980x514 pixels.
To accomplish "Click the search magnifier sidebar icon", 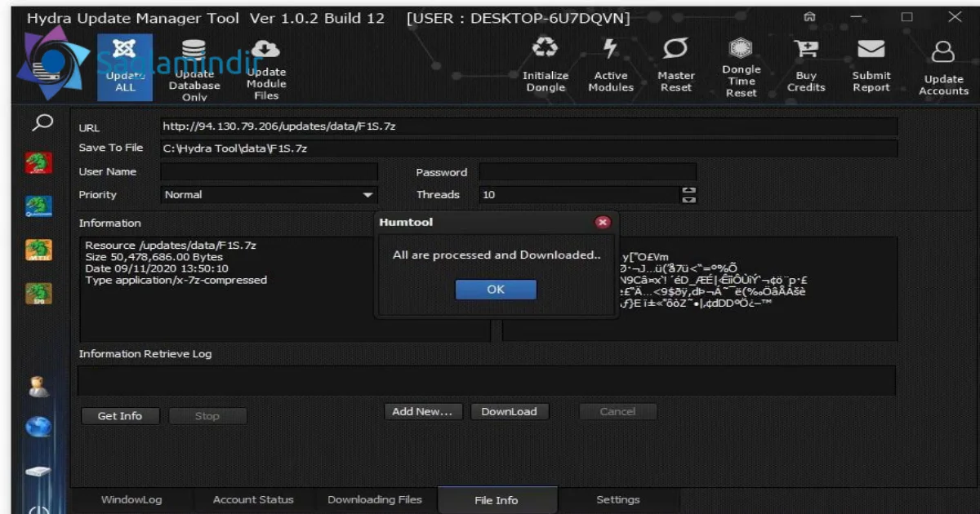I will point(42,123).
